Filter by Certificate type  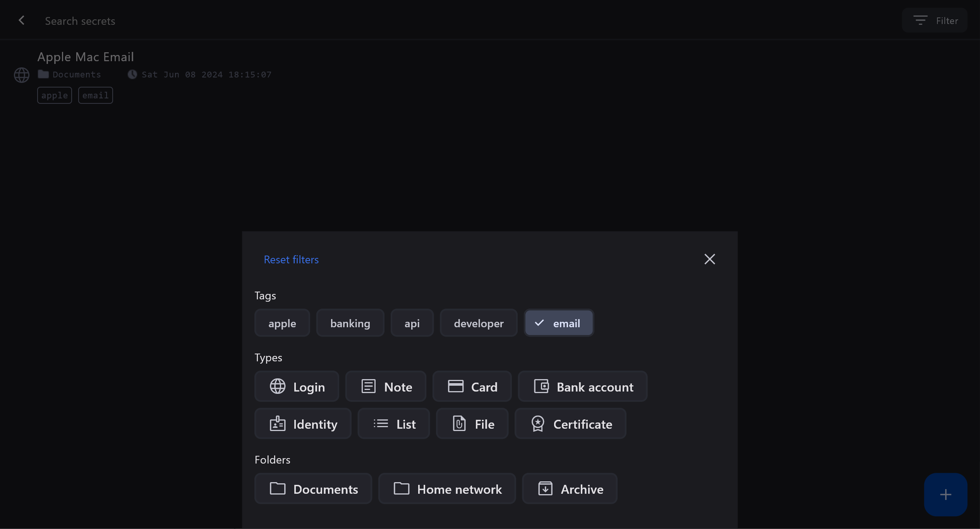click(x=570, y=424)
